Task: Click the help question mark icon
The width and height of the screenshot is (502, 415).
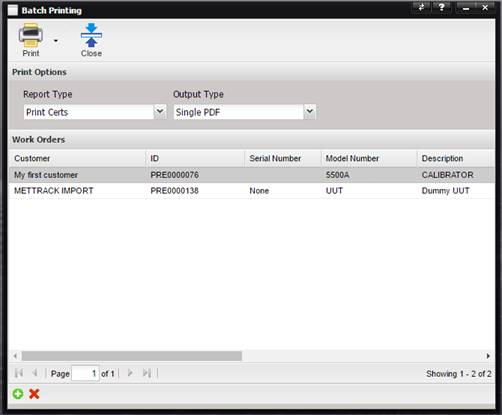Action: pos(442,7)
